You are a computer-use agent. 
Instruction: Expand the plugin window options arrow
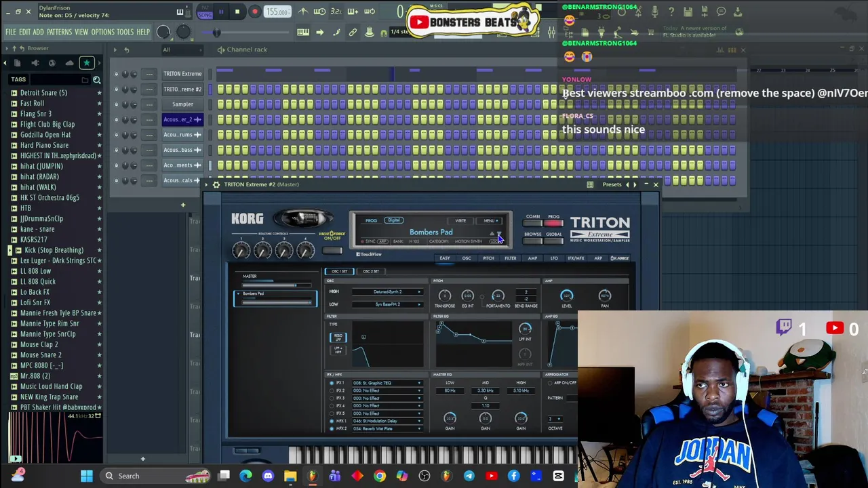(208, 184)
